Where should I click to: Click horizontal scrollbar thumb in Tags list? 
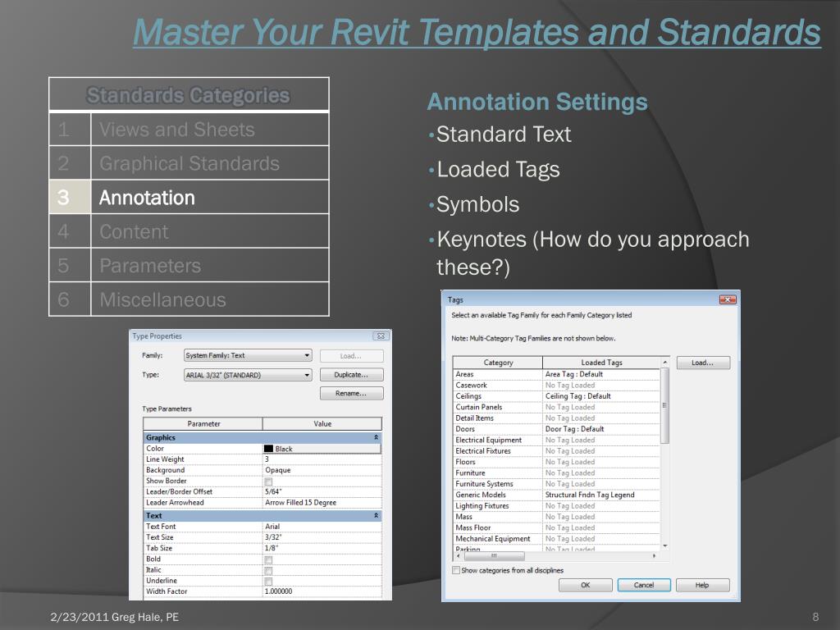tap(494, 556)
